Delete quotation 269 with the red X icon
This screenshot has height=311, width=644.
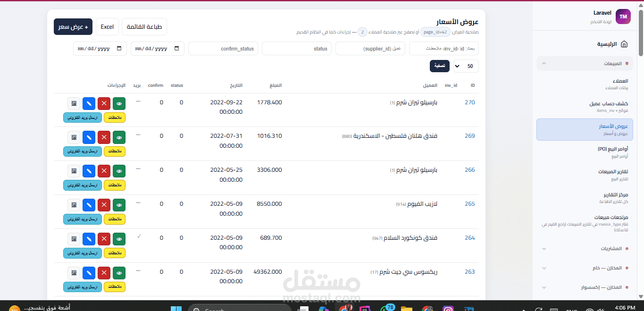(x=104, y=138)
